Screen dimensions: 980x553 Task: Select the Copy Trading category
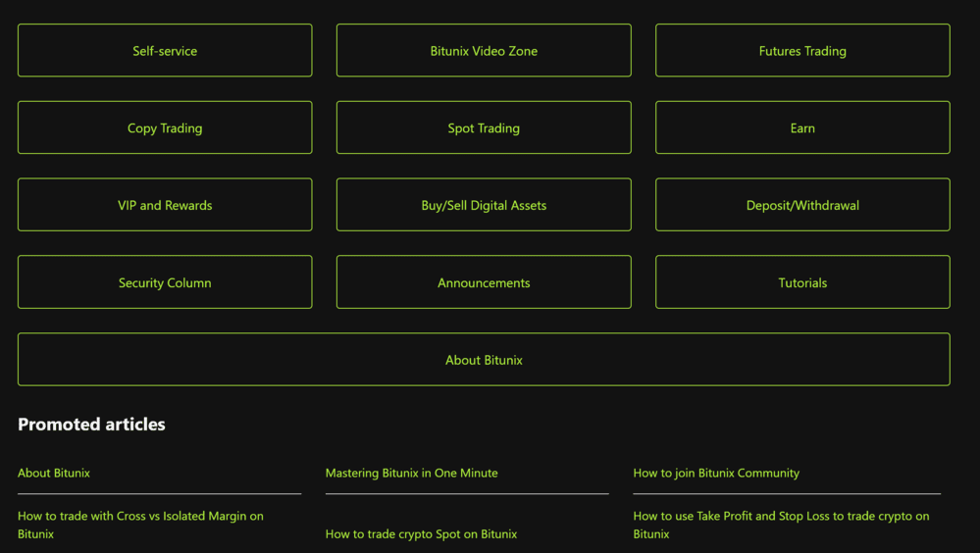[165, 128]
